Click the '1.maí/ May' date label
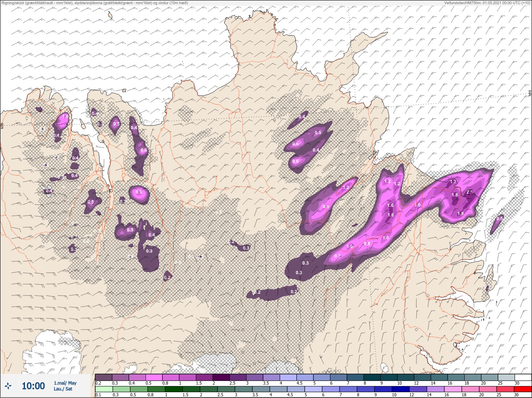Image resolution: width=532 pixels, height=398 pixels. [65, 383]
